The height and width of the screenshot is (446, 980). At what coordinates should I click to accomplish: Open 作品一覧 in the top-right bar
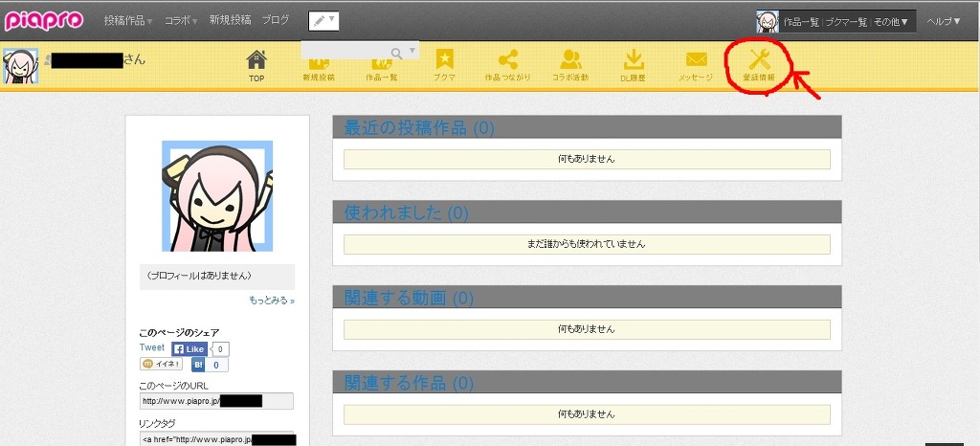tap(801, 22)
